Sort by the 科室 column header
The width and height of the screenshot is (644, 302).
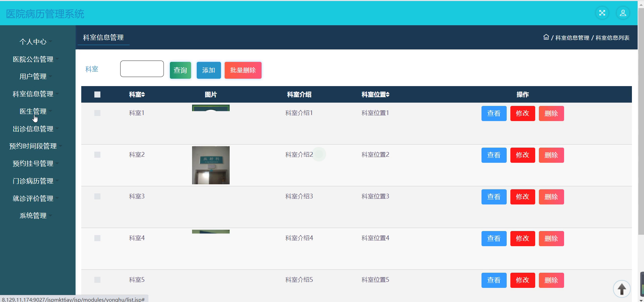click(137, 95)
